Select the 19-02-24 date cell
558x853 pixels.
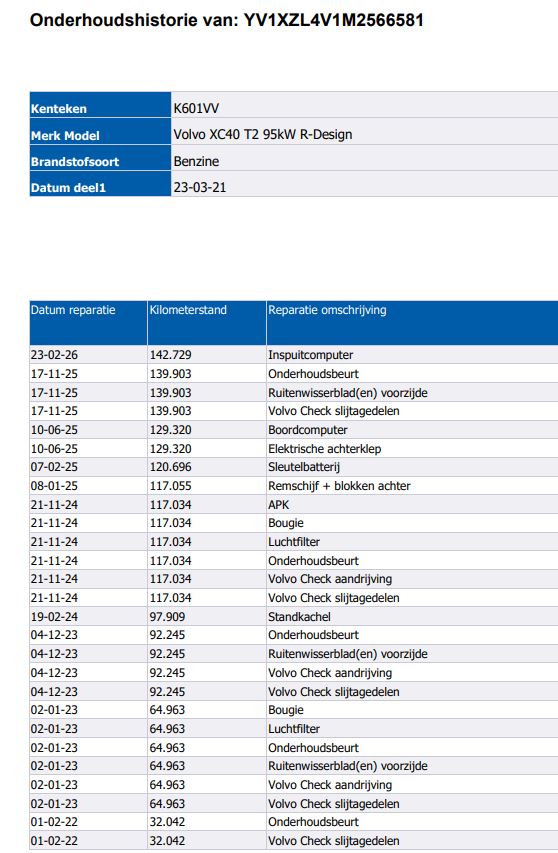click(54, 617)
